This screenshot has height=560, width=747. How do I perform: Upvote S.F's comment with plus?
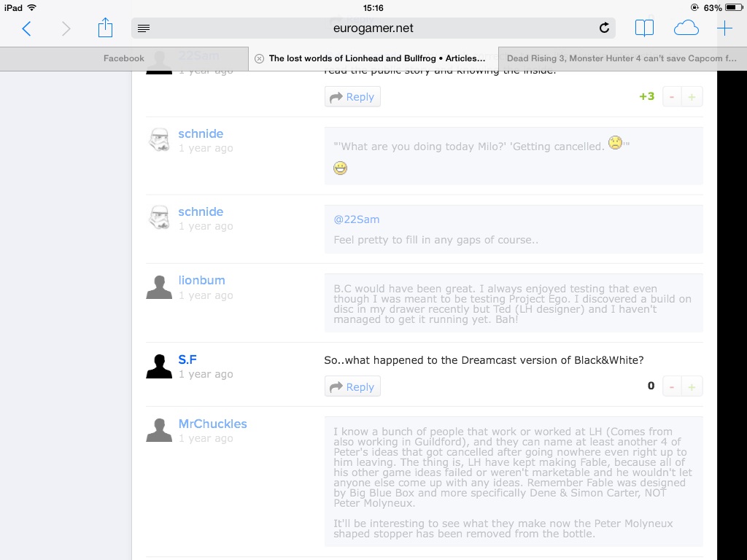tap(692, 386)
